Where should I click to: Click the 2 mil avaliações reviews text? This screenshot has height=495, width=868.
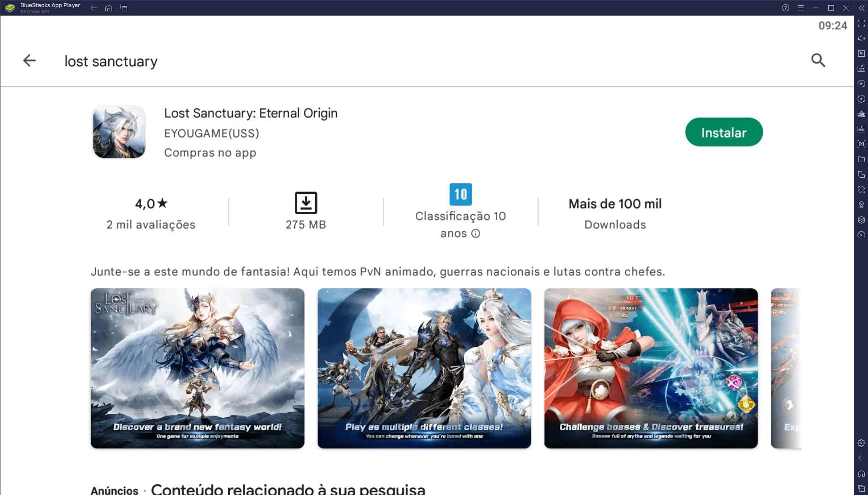(x=151, y=225)
